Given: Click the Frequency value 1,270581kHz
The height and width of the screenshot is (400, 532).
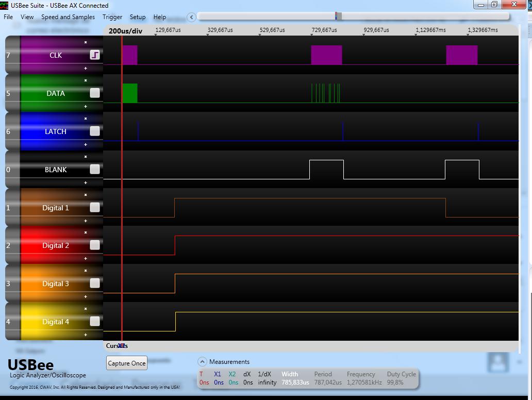Looking at the screenshot, I should click(364, 382).
